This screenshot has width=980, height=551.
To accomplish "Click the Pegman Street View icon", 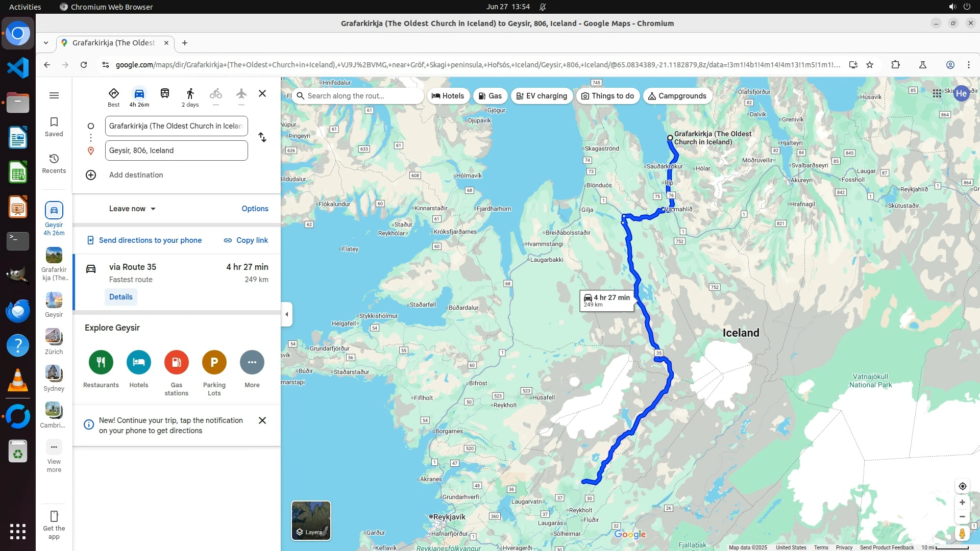I will click(x=962, y=533).
